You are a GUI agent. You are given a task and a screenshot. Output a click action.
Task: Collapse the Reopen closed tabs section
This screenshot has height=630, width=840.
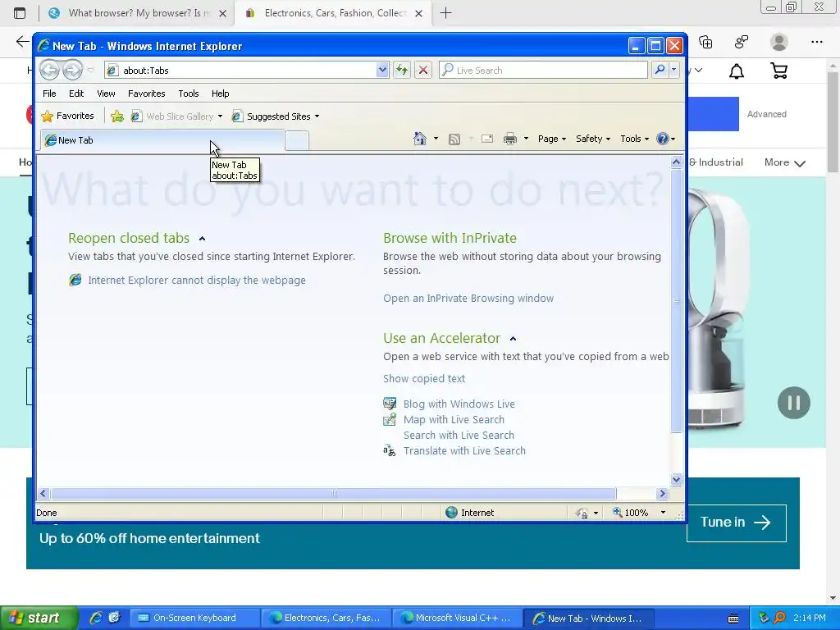202,239
